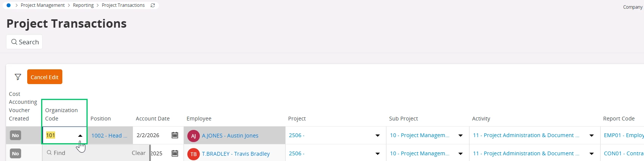
Task: Open the filter funnel icon
Action: (18, 77)
